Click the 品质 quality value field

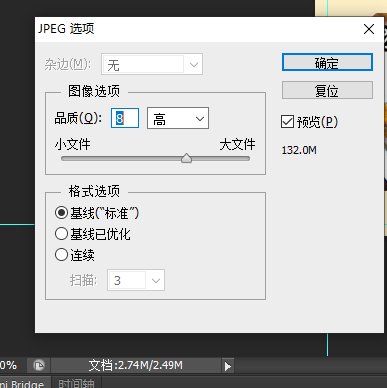(125, 118)
